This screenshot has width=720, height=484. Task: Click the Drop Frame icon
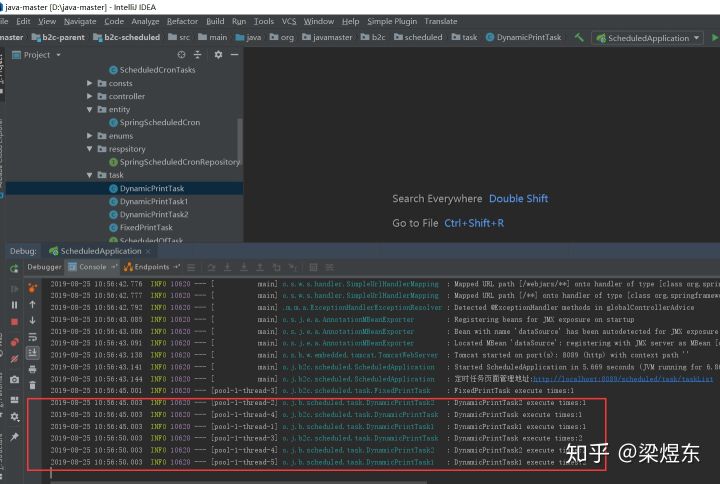(x=276, y=267)
